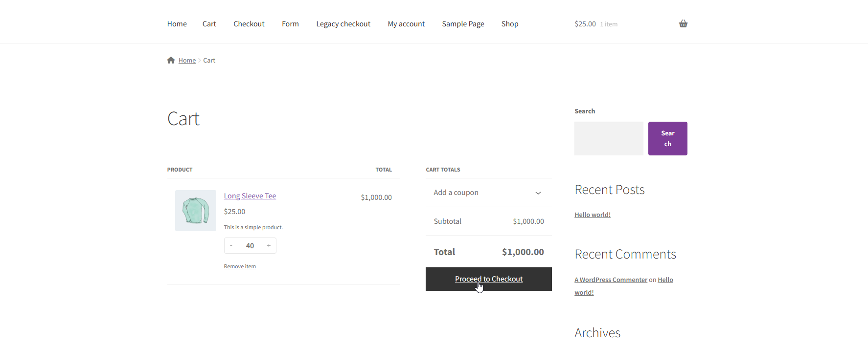Click the Long Sleeve Tee thumbnail image
The height and width of the screenshot is (346, 868).
(x=196, y=211)
